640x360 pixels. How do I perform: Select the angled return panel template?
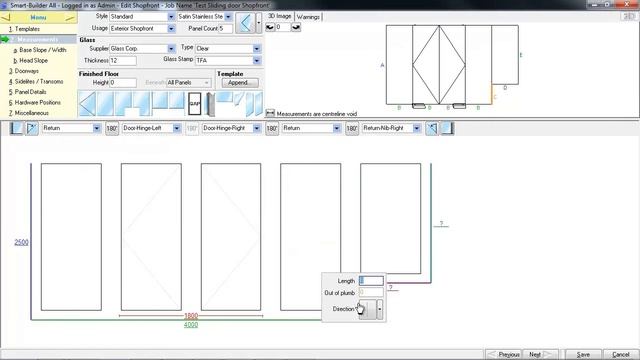tap(239, 99)
